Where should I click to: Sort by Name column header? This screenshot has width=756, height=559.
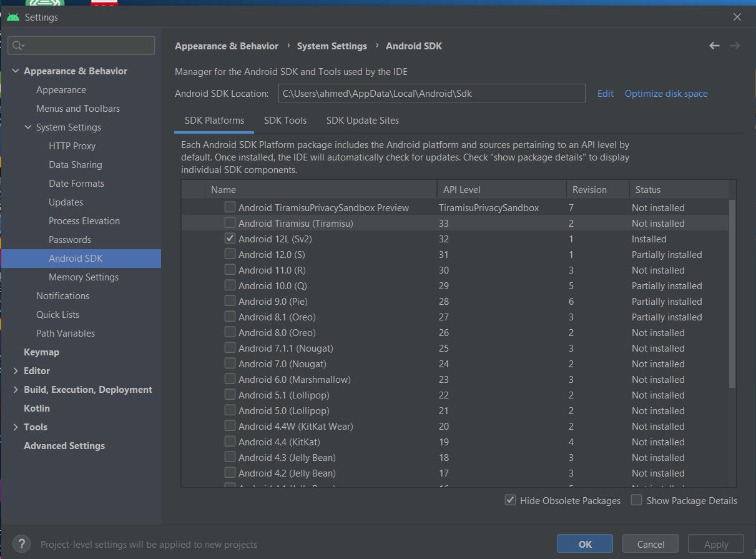[x=321, y=189]
